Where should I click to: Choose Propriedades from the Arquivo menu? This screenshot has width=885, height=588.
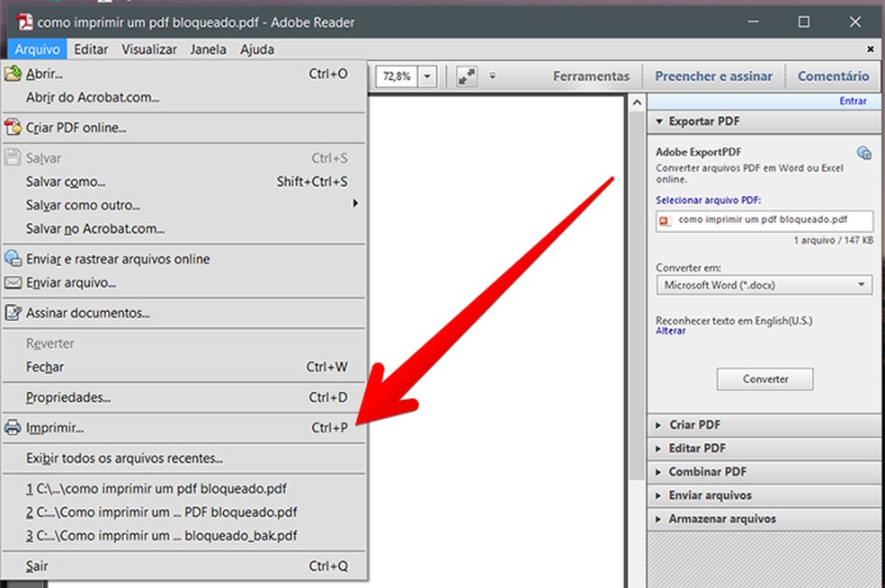tap(68, 397)
